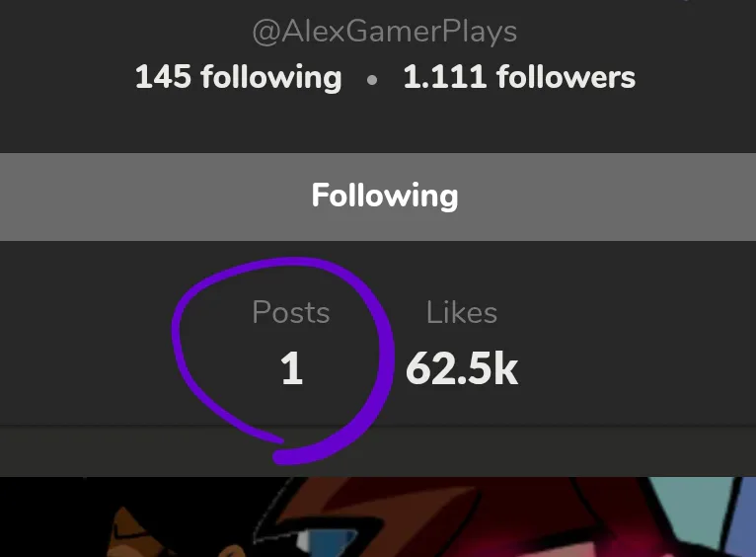756x557 pixels.
Task: Select the Posts tab label
Action: pos(290,312)
